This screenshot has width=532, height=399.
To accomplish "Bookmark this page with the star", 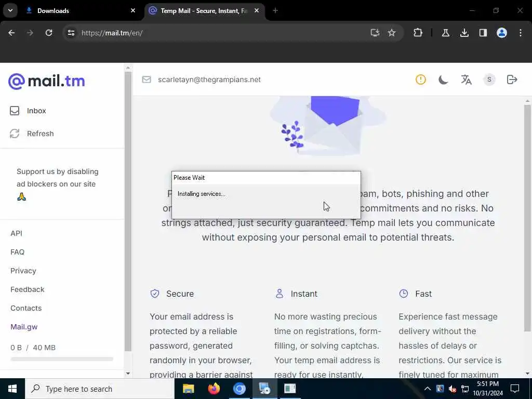I will (392, 33).
